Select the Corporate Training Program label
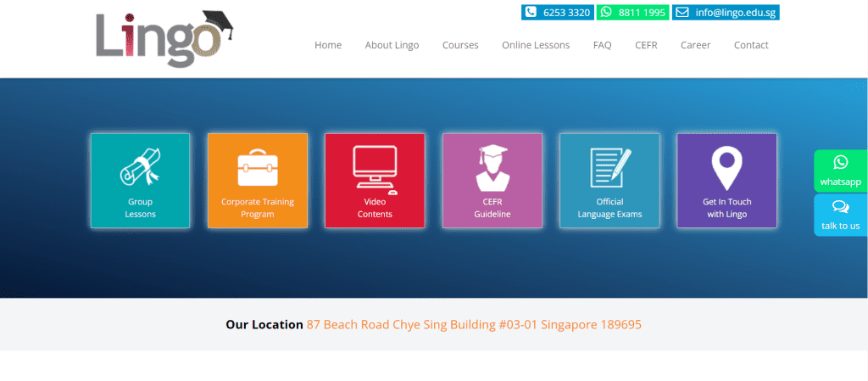Screen dimensions: 868x381 coord(258,208)
